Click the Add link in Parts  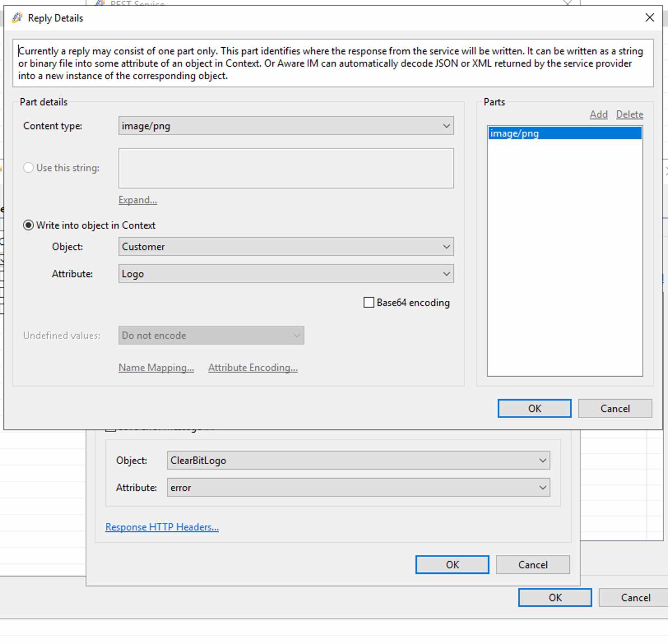598,114
